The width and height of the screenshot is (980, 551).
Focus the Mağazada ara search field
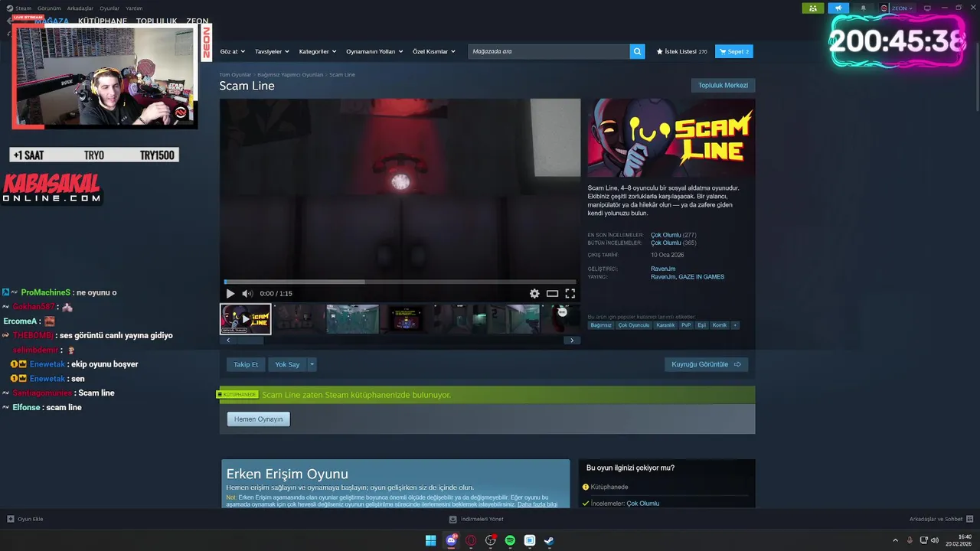548,51
